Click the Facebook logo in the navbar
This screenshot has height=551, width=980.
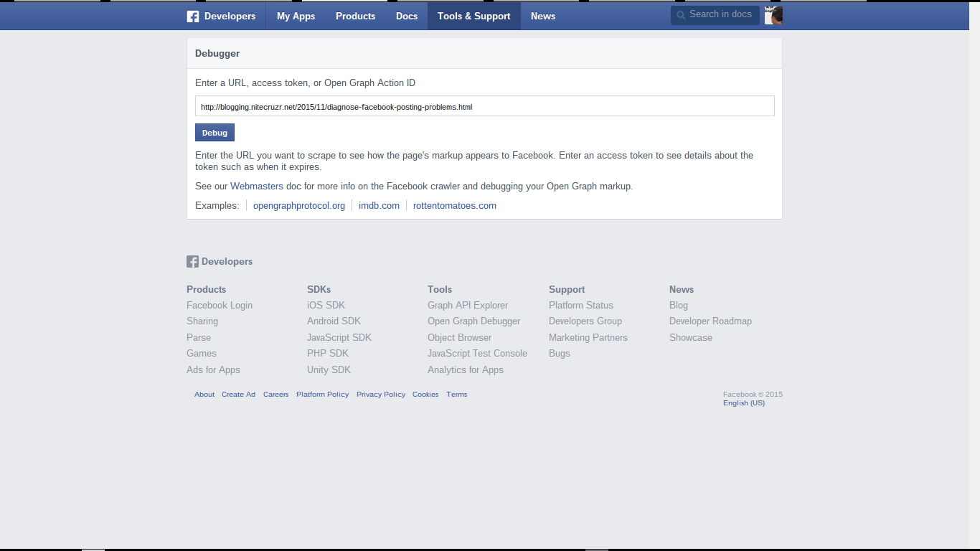click(192, 16)
